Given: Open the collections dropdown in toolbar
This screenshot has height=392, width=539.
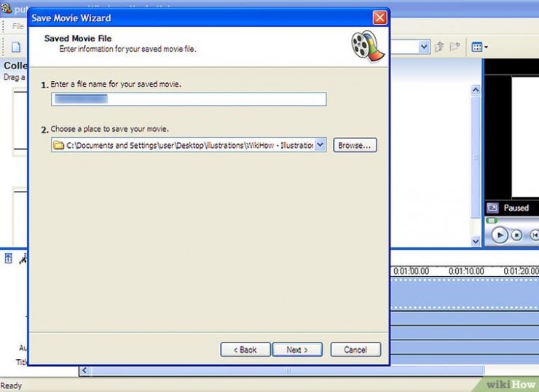Looking at the screenshot, I should [x=424, y=47].
